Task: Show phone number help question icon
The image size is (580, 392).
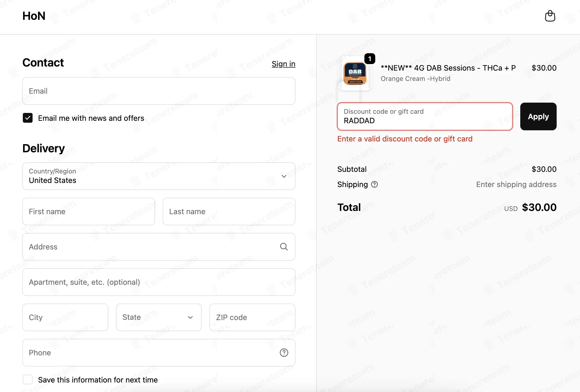Action: (x=284, y=353)
